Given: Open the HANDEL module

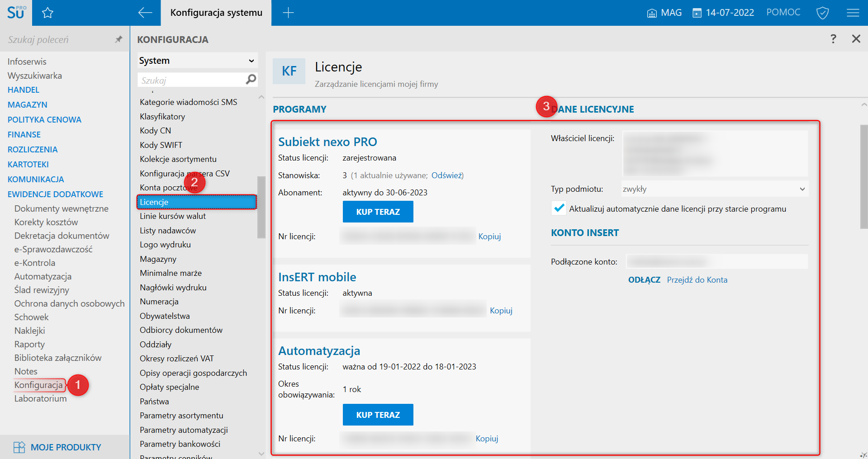Looking at the screenshot, I should [x=24, y=90].
